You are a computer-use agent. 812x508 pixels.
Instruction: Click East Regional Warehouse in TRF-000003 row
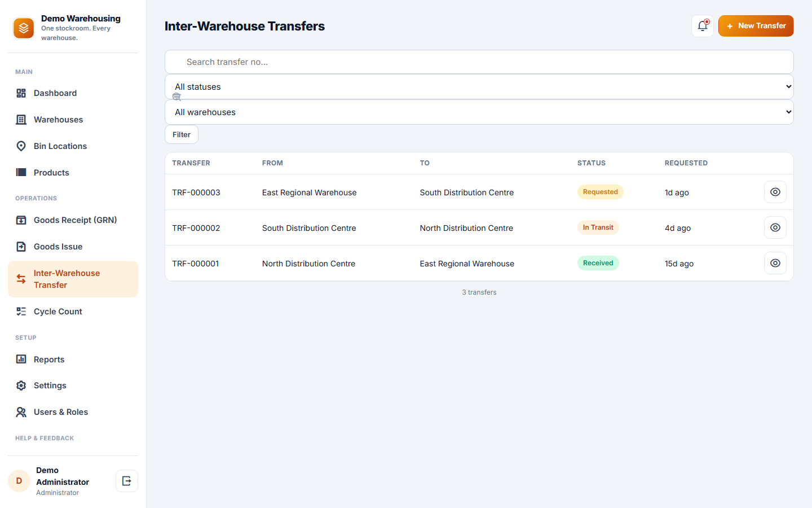point(309,192)
